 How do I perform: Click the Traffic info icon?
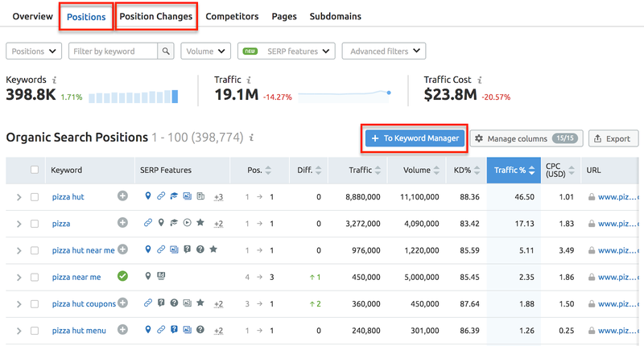(x=248, y=80)
